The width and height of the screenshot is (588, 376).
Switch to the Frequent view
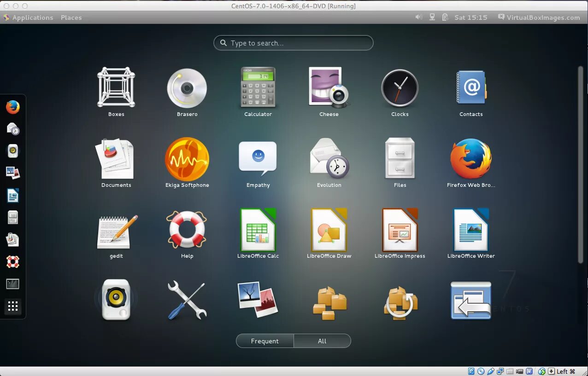pos(265,341)
